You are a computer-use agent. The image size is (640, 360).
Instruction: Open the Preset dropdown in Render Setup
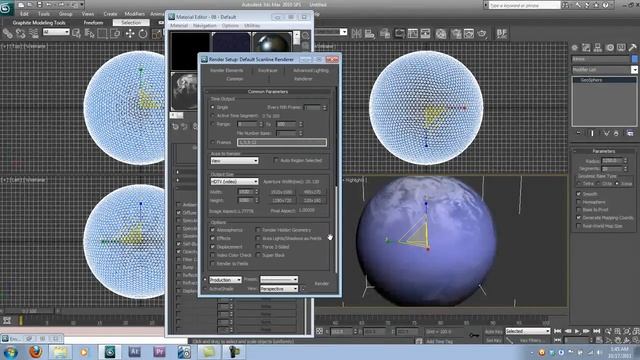point(279,280)
